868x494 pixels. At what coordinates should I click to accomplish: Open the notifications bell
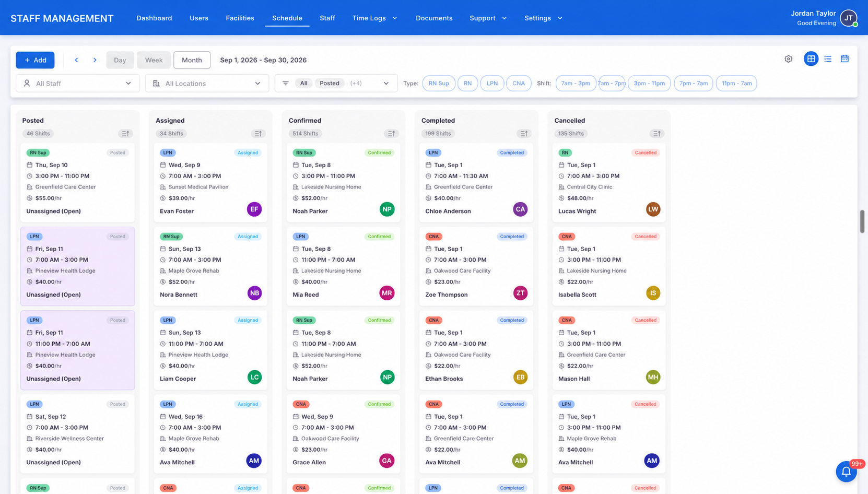(x=846, y=472)
